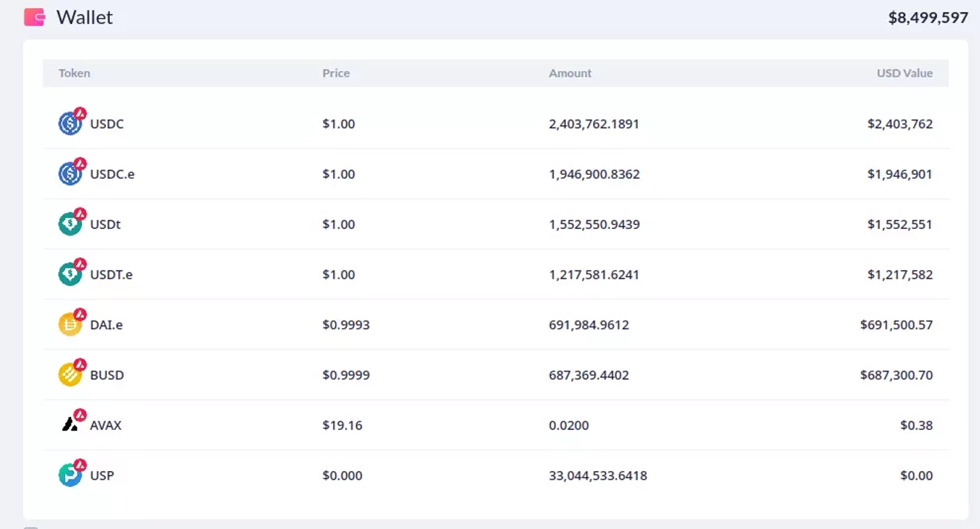Click the USDC price $1.00
Viewport: 980px width, 529px height.
pyautogui.click(x=338, y=124)
